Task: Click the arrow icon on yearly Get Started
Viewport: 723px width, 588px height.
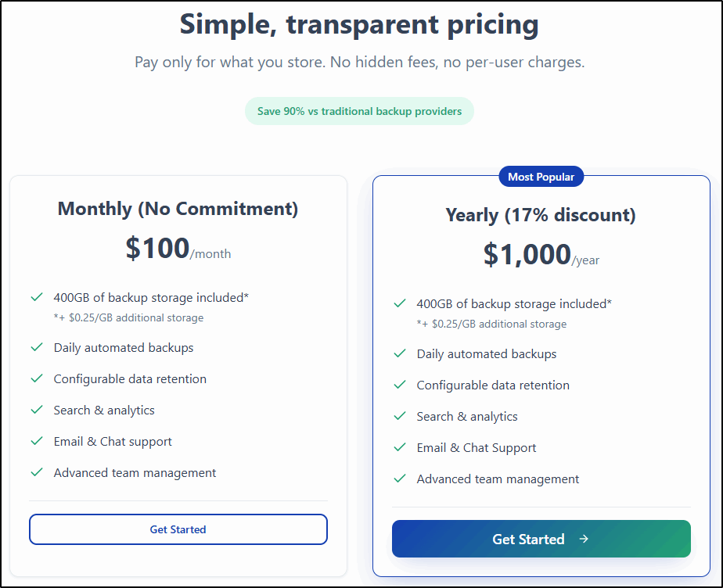Action: point(584,539)
